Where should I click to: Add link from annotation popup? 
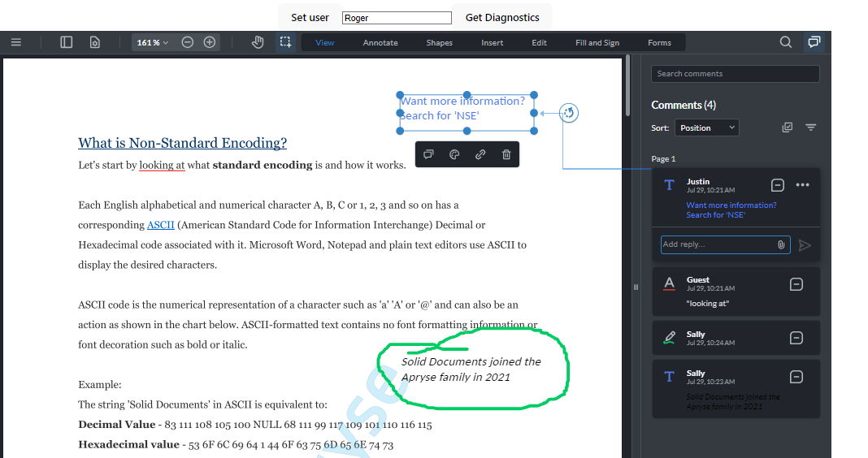click(480, 154)
